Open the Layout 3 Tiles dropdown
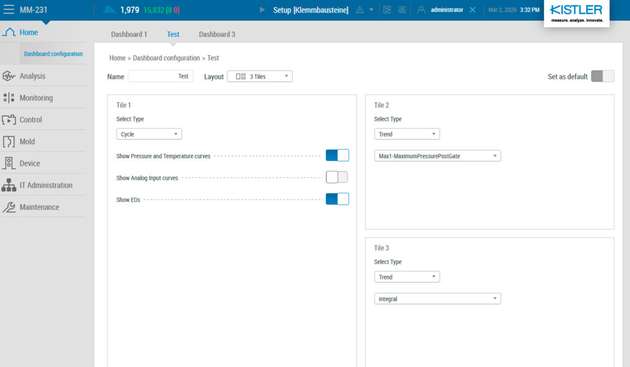This screenshot has height=367, width=630. tap(260, 76)
